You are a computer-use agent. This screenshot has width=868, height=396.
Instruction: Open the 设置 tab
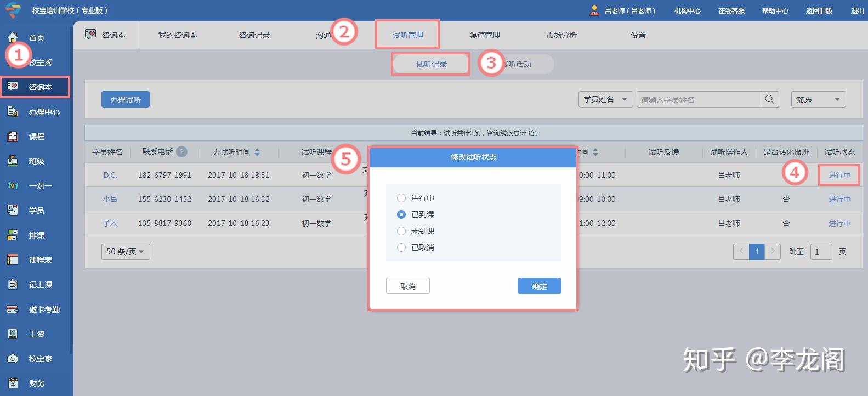(x=638, y=35)
